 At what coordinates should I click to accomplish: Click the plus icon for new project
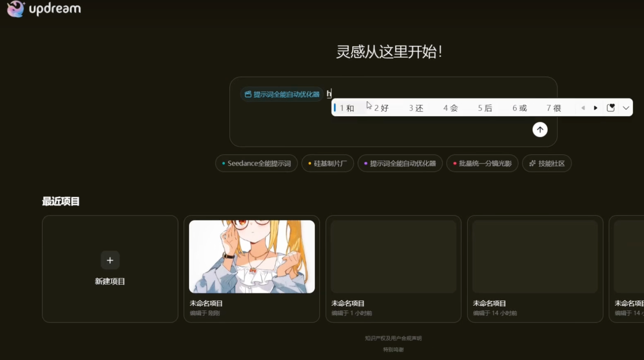point(110,260)
